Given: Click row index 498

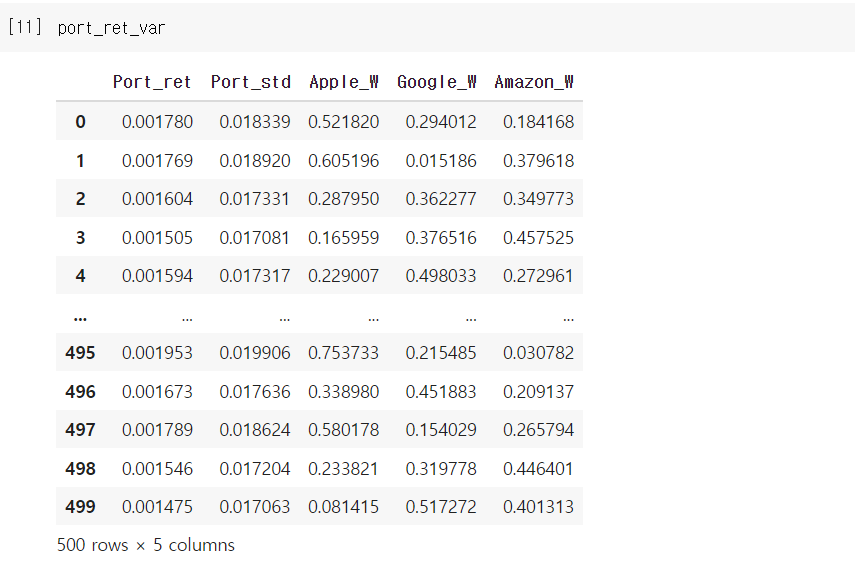Looking at the screenshot, I should click(80, 469).
